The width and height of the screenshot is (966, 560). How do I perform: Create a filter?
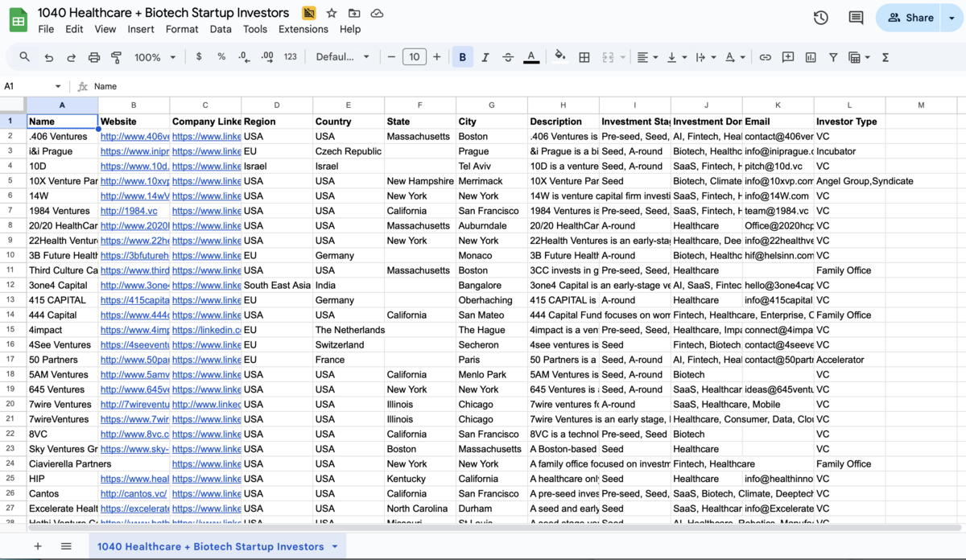[x=833, y=57]
